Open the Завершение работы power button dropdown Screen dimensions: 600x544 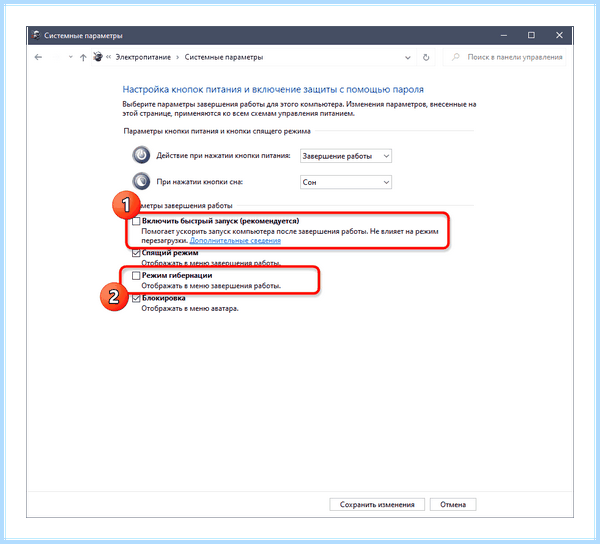tap(346, 156)
